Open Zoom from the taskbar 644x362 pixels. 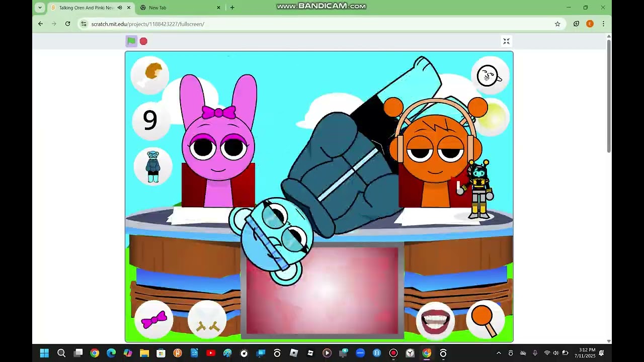pyautogui.click(x=360, y=353)
